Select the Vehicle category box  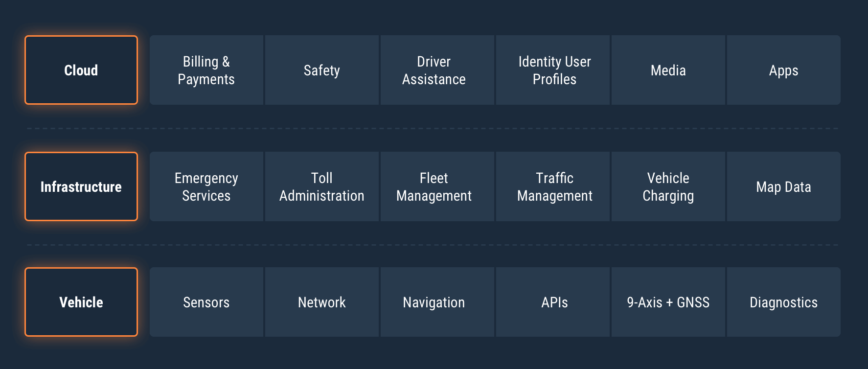pos(81,302)
